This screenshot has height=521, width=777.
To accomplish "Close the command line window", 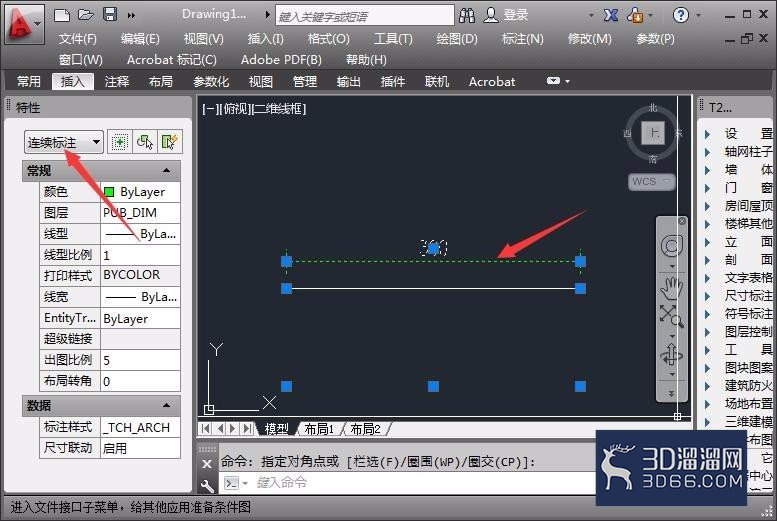I will pyautogui.click(x=207, y=464).
